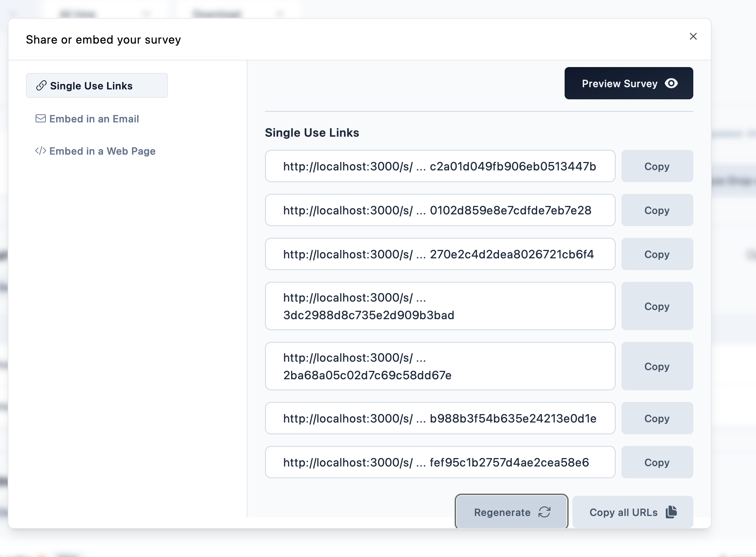This screenshot has width=756, height=557.
Task: Copy the link ending in fef95c1b2757d4ae2cea58e6
Action: click(x=657, y=462)
